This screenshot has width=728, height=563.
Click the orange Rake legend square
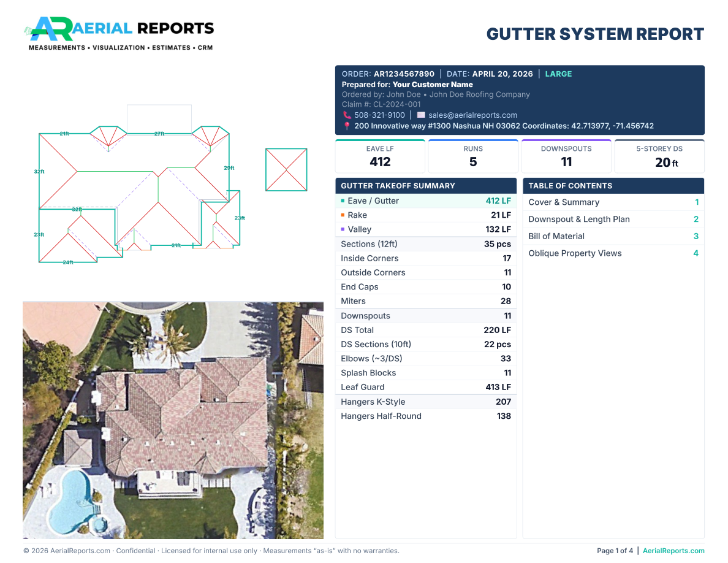click(343, 215)
